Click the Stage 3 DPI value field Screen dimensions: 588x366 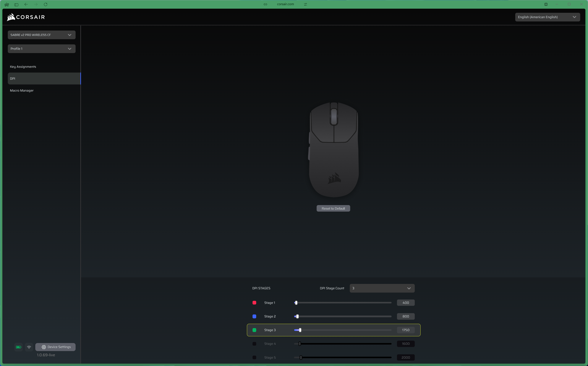point(405,330)
